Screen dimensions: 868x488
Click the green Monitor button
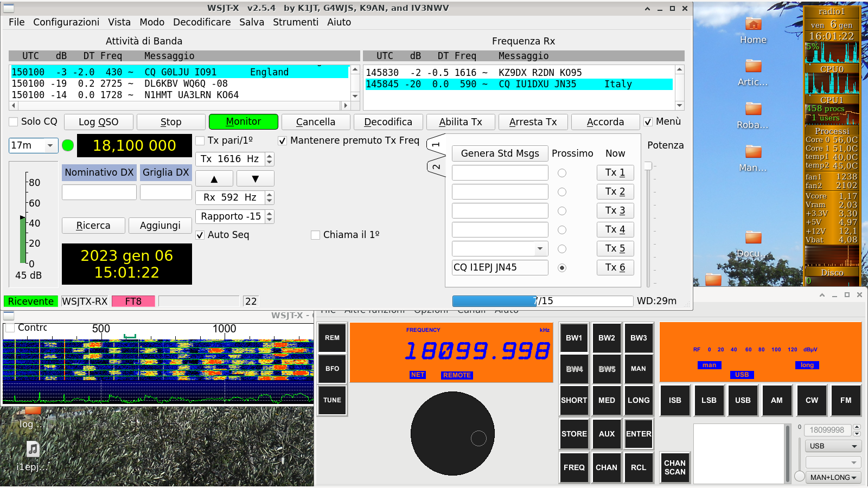click(243, 122)
